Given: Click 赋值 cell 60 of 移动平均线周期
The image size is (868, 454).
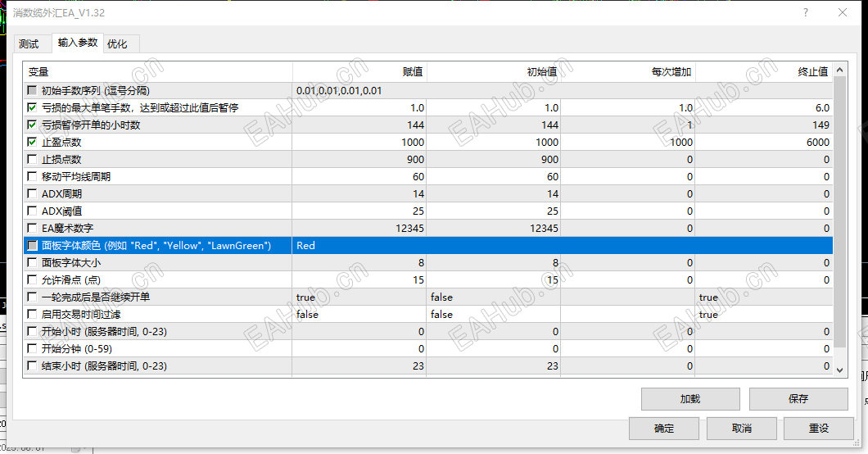Looking at the screenshot, I should 359,177.
